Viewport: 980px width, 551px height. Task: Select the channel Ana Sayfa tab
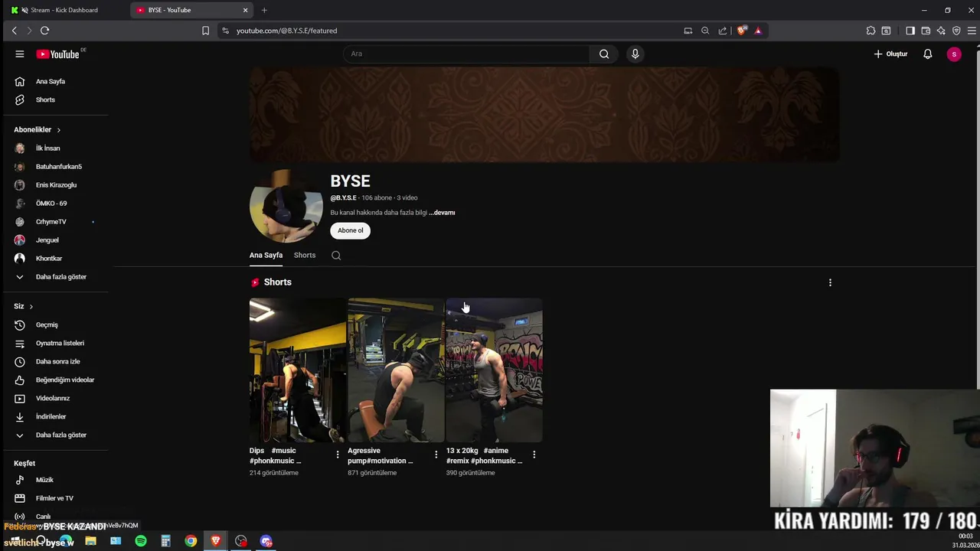pyautogui.click(x=266, y=256)
